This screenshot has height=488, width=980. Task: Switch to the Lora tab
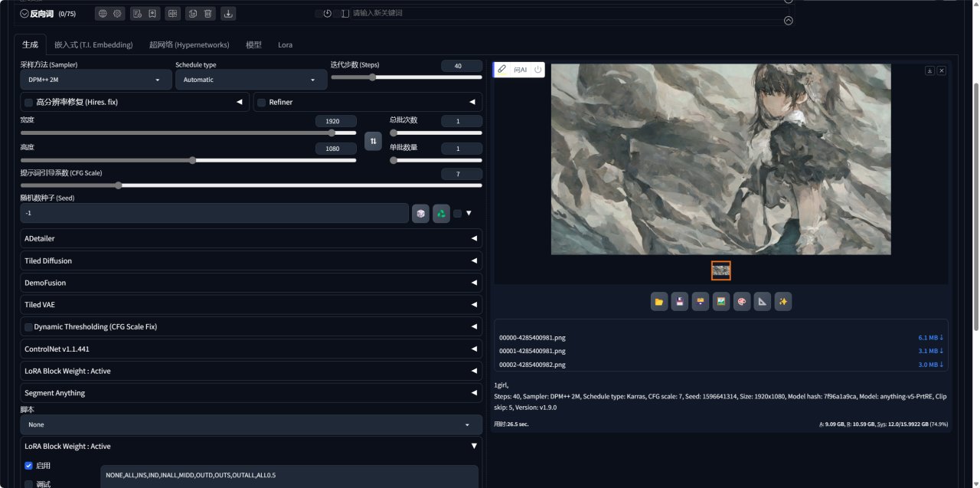285,45
